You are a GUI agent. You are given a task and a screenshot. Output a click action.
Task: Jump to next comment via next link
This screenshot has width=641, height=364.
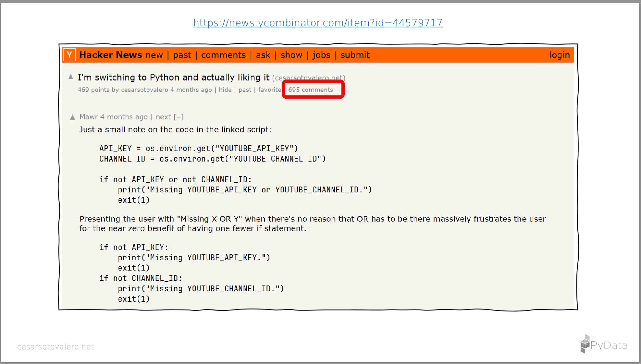tap(163, 117)
